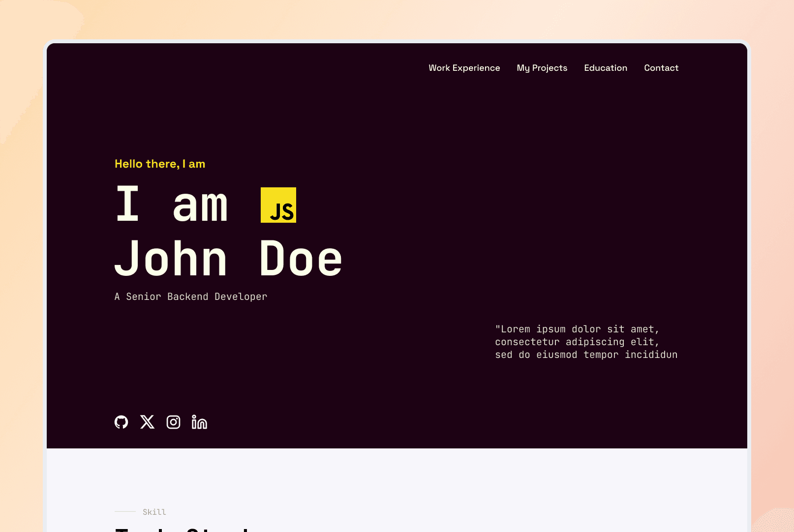Click the 'Hello there, I am' text
This screenshot has height=532, width=794.
[160, 164]
